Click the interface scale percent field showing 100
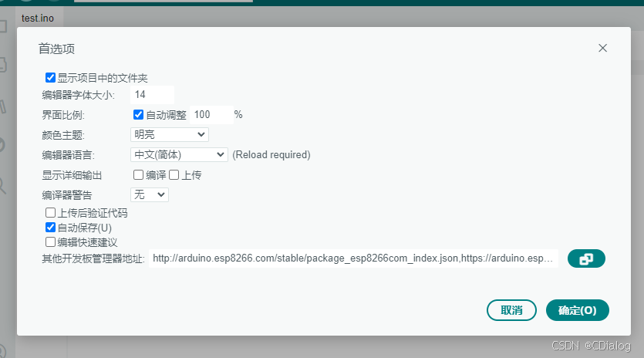The height and width of the screenshot is (358, 644). (211, 115)
